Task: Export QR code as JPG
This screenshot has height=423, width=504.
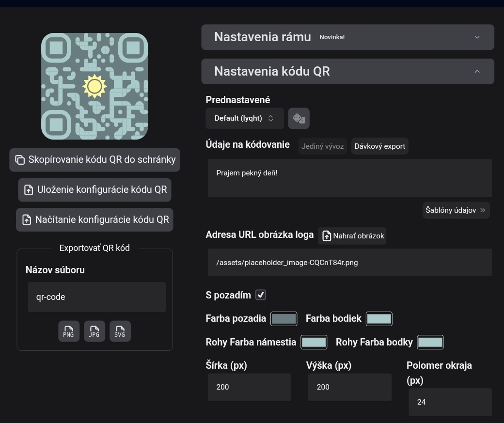Action: point(94,331)
